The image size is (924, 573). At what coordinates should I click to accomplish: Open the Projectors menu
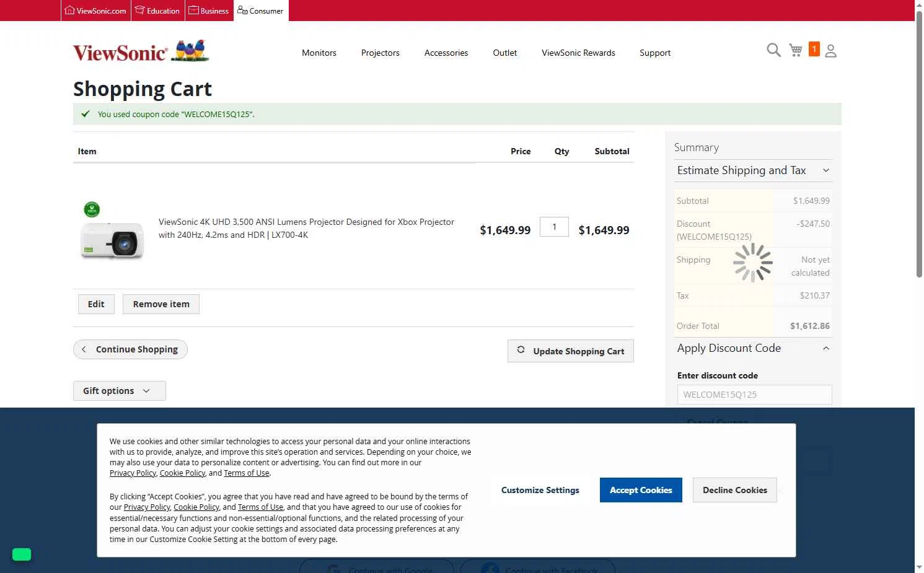[381, 53]
